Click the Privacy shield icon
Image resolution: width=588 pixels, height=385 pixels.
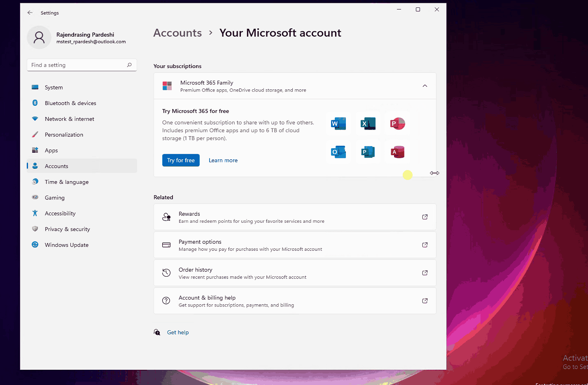[x=35, y=229]
